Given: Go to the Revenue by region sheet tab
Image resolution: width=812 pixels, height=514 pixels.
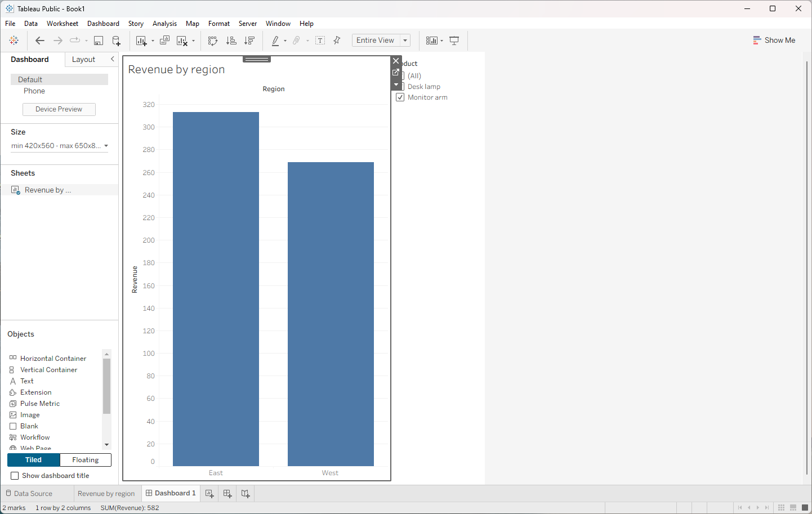Looking at the screenshot, I should click(106, 494).
